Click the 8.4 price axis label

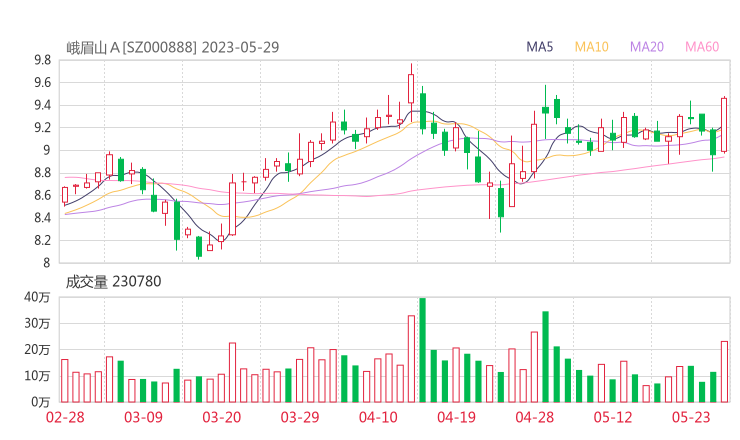coord(42,218)
